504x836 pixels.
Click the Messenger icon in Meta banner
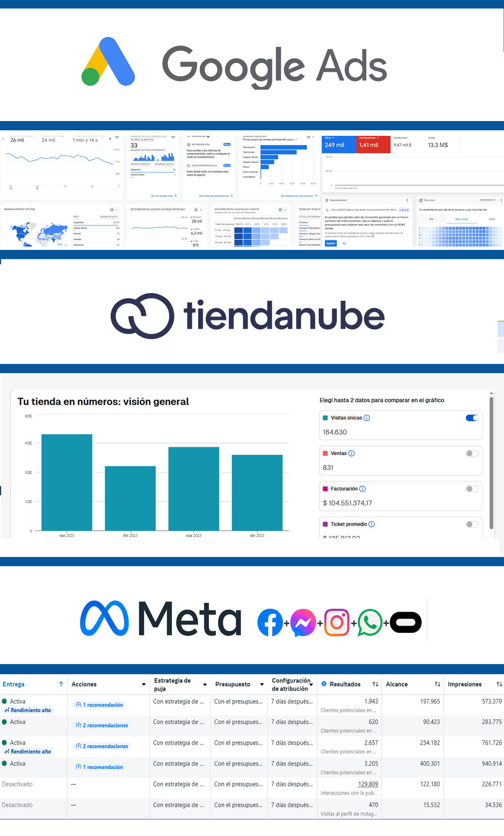[303, 623]
